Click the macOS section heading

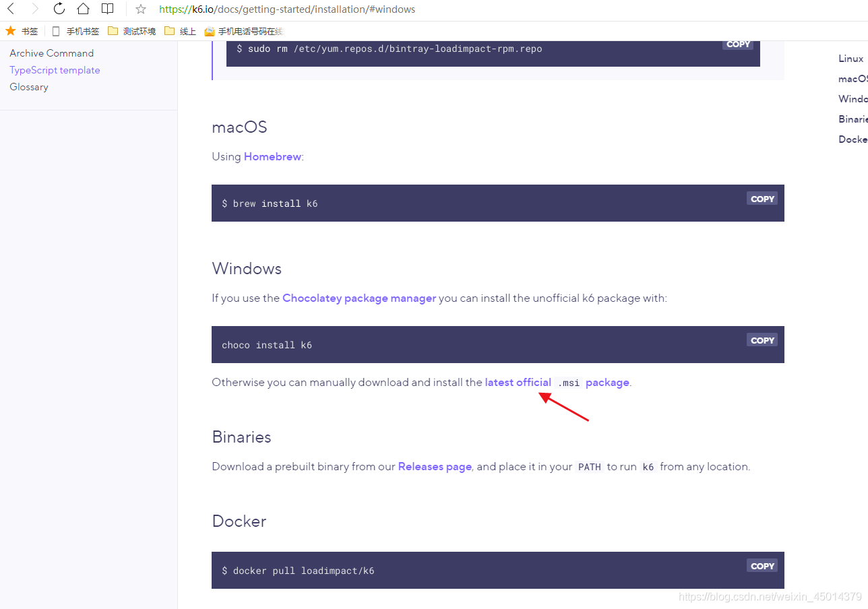(x=239, y=127)
